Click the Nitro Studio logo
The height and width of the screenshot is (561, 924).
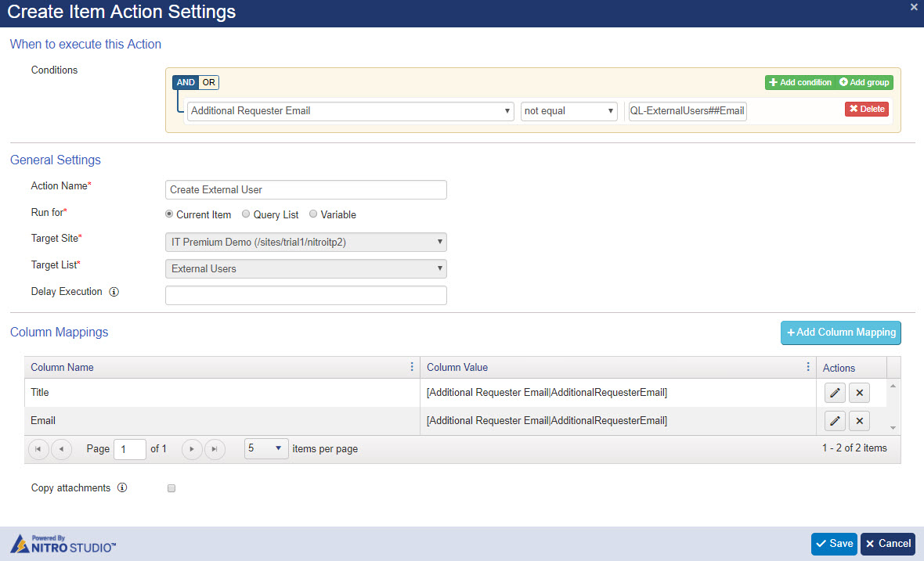tap(63, 544)
